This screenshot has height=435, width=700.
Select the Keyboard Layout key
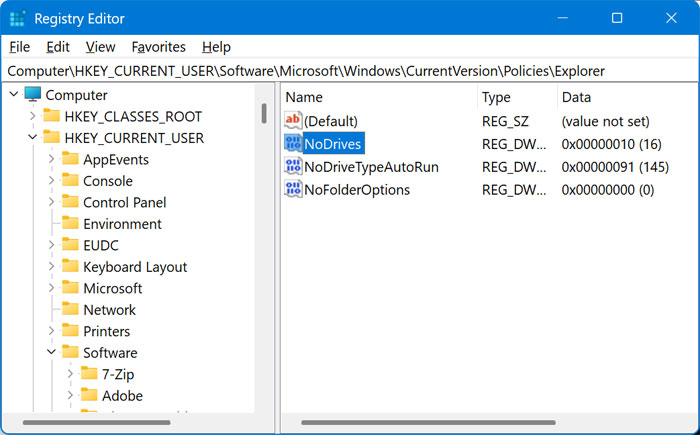[x=135, y=267]
